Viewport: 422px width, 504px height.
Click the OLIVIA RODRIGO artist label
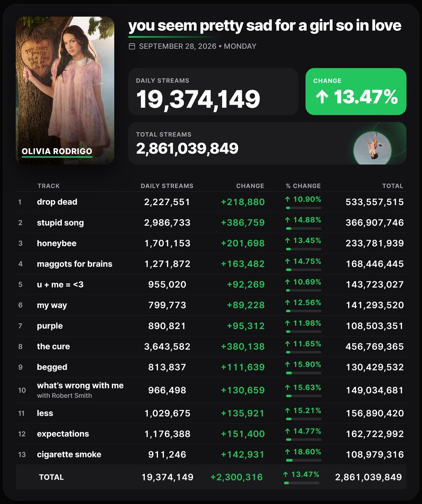[57, 151]
